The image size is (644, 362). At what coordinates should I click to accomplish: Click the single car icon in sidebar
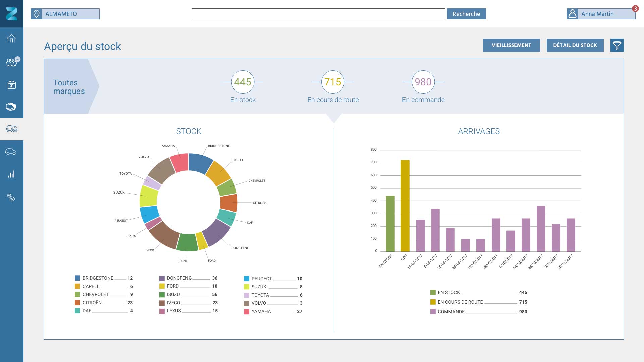pyautogui.click(x=11, y=152)
